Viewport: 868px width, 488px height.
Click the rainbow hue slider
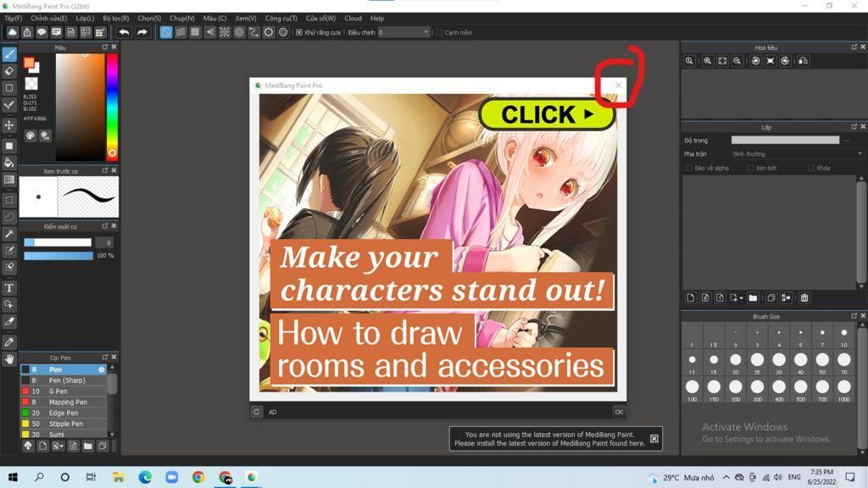point(112,108)
